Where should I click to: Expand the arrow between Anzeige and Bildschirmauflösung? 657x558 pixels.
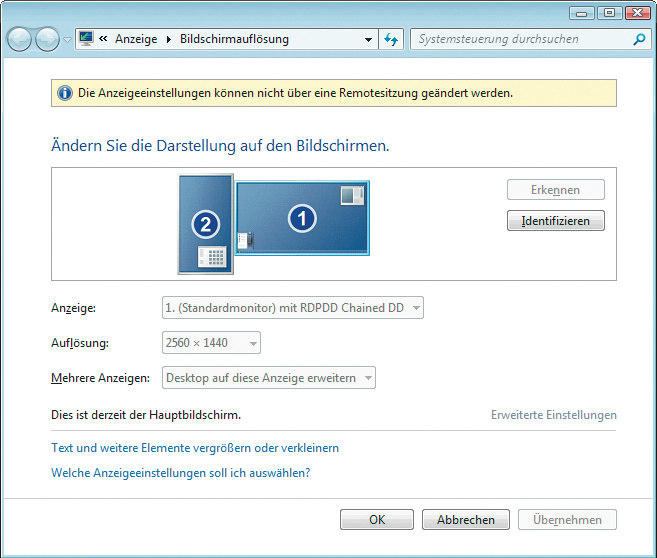click(169, 39)
